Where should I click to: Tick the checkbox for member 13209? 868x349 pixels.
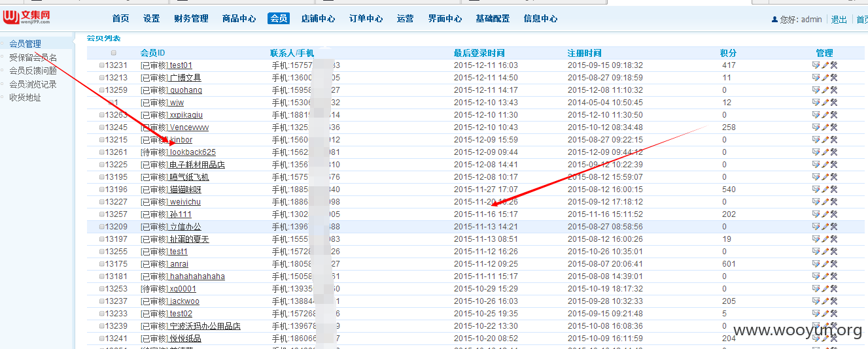pos(102,227)
